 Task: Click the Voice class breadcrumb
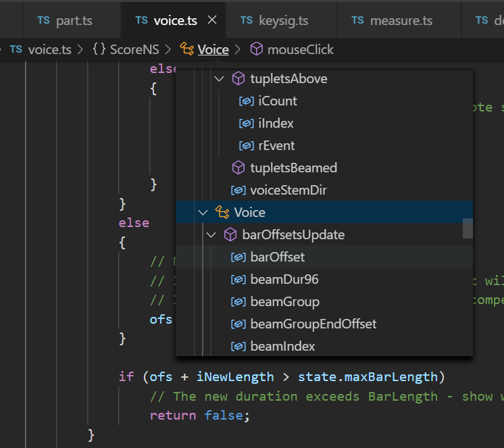coord(213,49)
